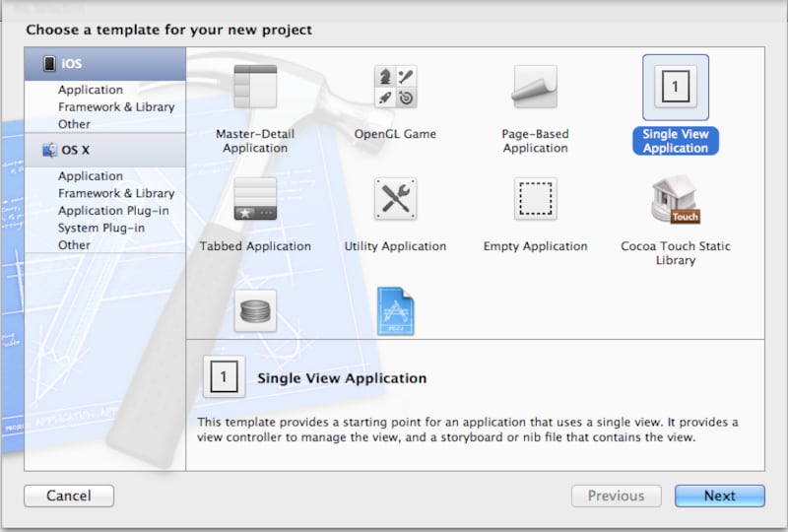Select Other category under iOS

(74, 124)
